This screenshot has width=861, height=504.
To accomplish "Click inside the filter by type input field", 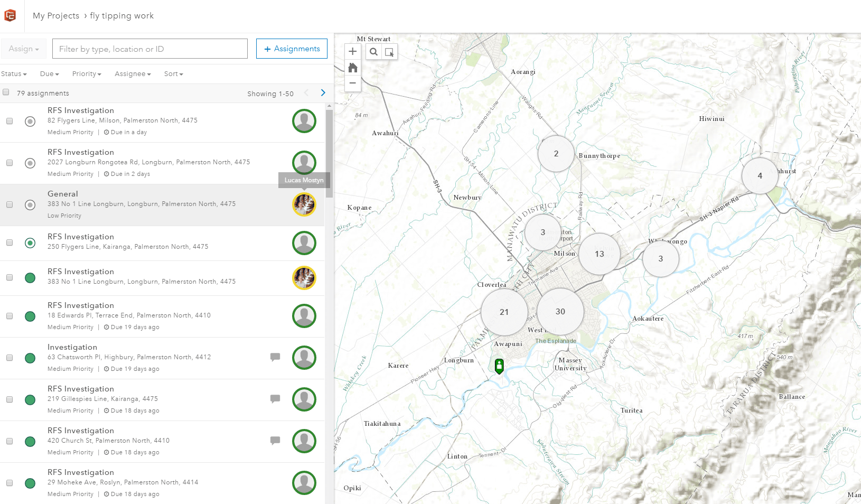I will [149, 48].
